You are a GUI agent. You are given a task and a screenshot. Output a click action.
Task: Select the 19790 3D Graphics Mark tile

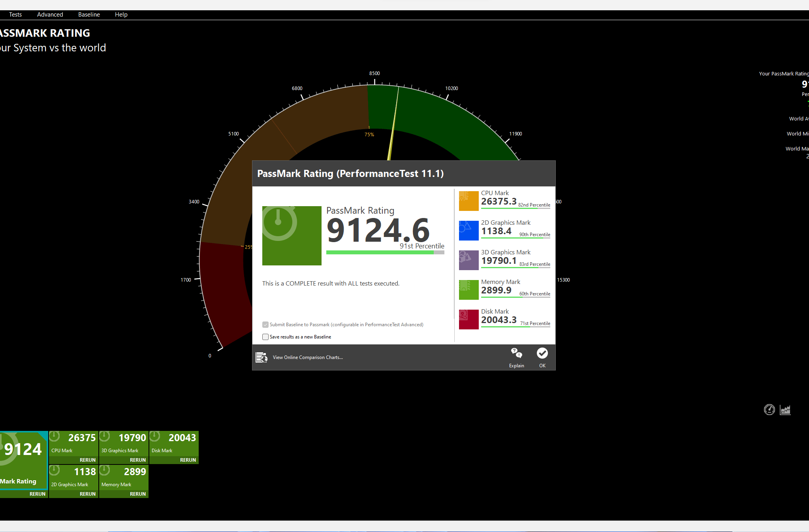tap(124, 444)
